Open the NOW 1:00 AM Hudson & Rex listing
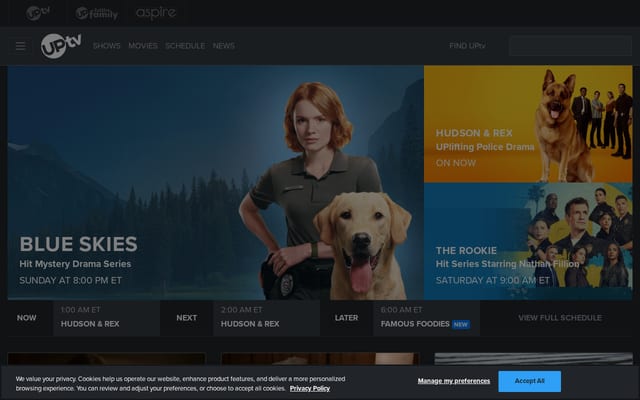Screen dimensions: 640x400 coord(106,318)
